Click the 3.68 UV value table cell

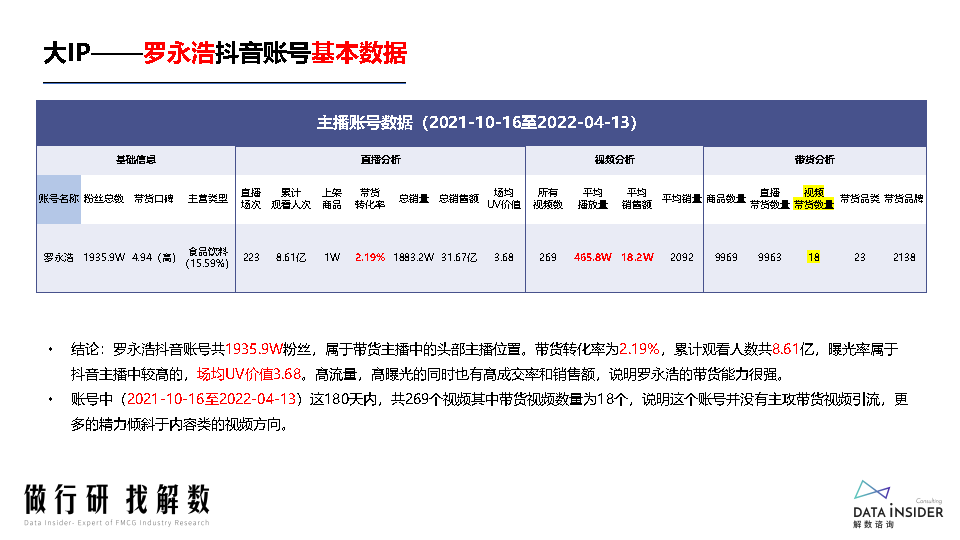(504, 258)
